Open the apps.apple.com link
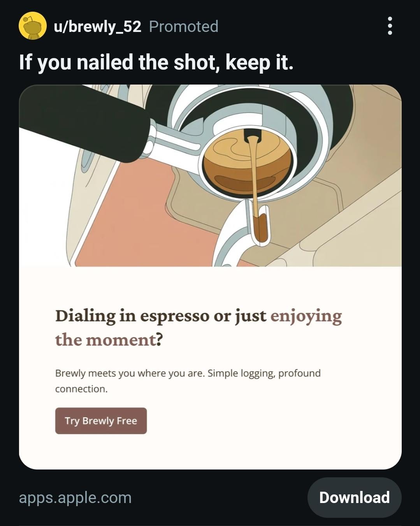420x526 pixels. (75, 498)
